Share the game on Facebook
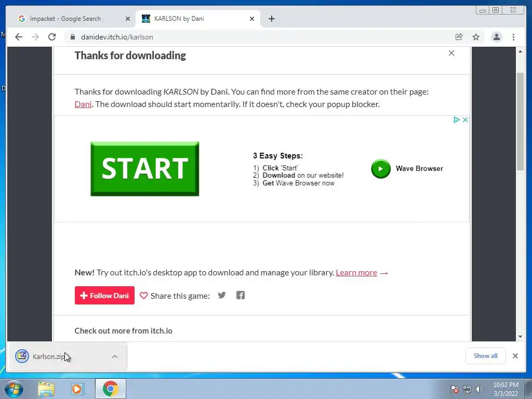The width and height of the screenshot is (532, 399). pyautogui.click(x=241, y=295)
